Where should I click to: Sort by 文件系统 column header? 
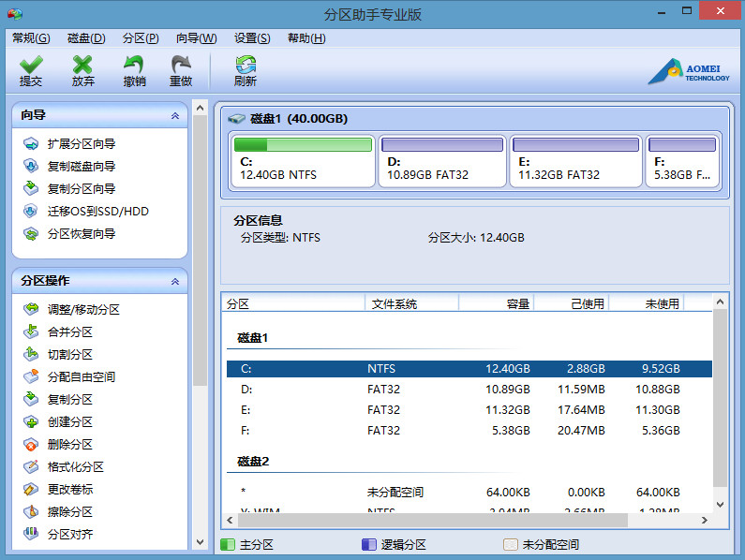(410, 303)
